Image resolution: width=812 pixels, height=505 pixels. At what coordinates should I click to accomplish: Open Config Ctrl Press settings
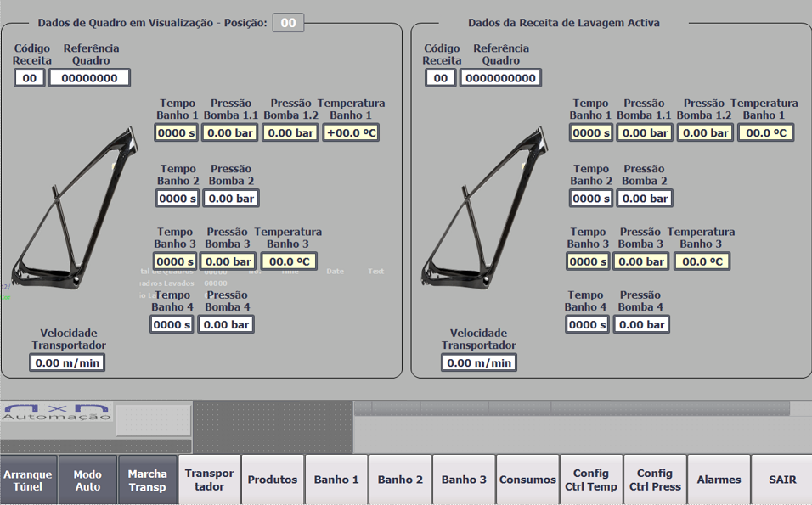pos(655,480)
